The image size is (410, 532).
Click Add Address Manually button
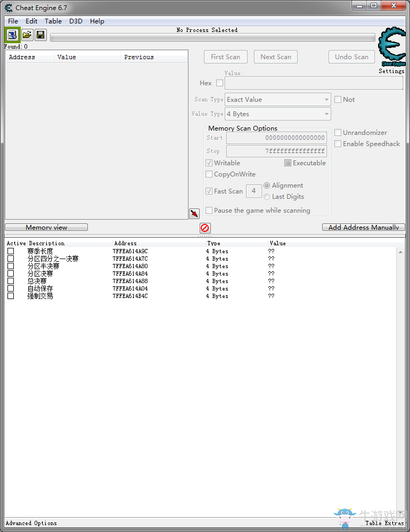click(364, 227)
